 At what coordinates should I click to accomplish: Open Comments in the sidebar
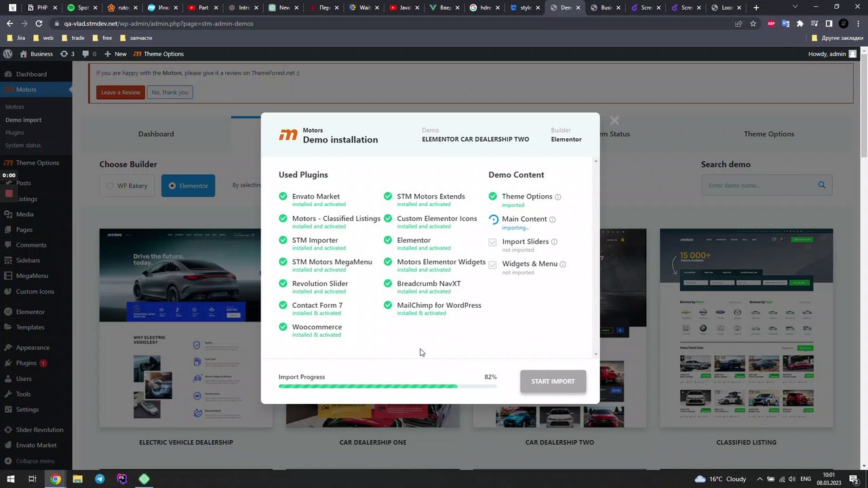[x=31, y=245]
